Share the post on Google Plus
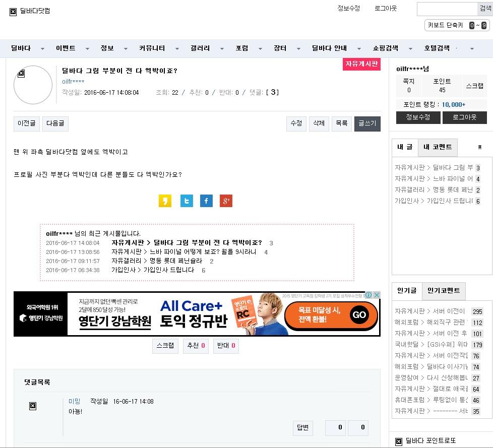 (x=226, y=201)
